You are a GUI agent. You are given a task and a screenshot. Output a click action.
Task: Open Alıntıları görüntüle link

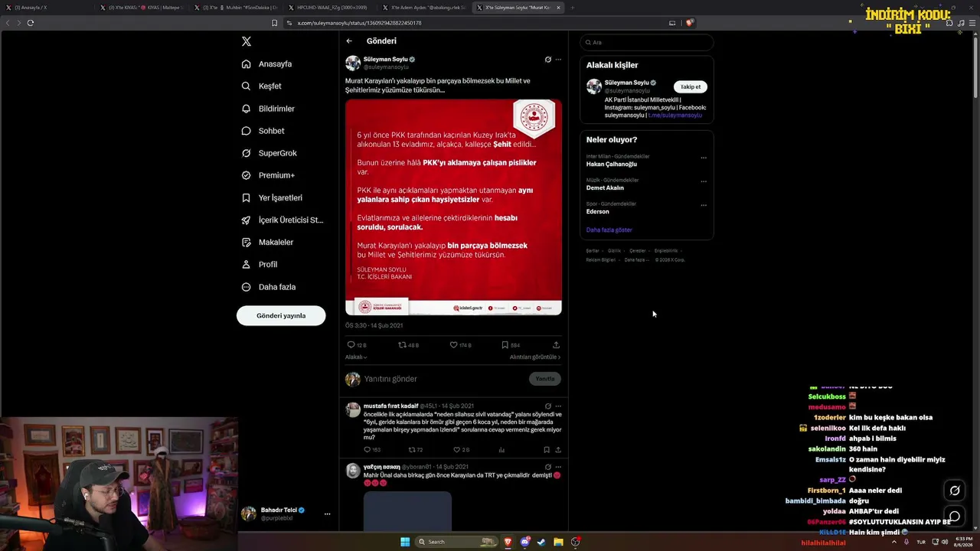click(x=535, y=357)
